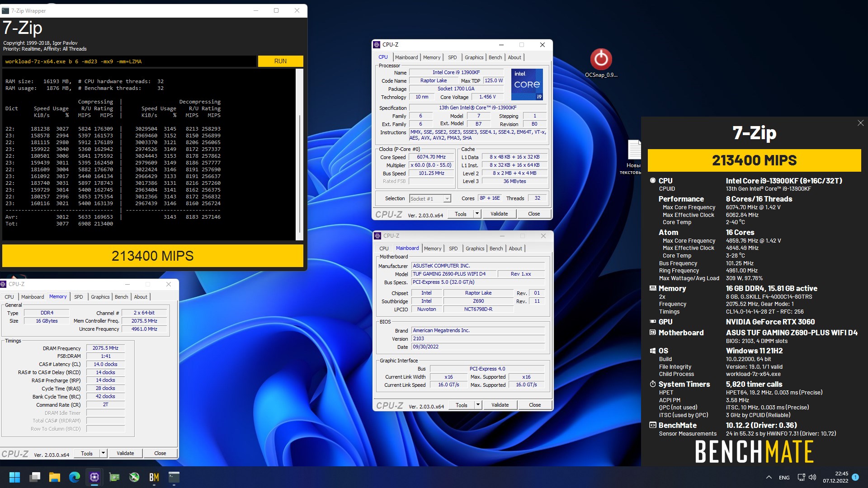Image resolution: width=868 pixels, height=488 pixels.
Task: Click Validate in Memory window
Action: [x=125, y=453]
